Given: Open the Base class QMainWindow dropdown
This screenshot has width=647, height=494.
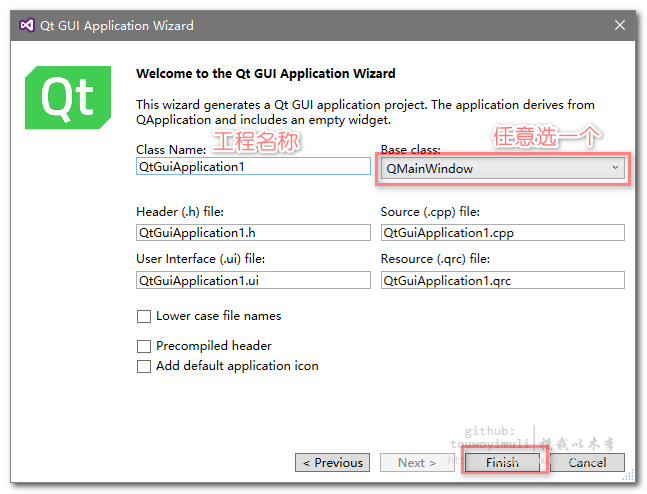Looking at the screenshot, I should click(x=503, y=168).
